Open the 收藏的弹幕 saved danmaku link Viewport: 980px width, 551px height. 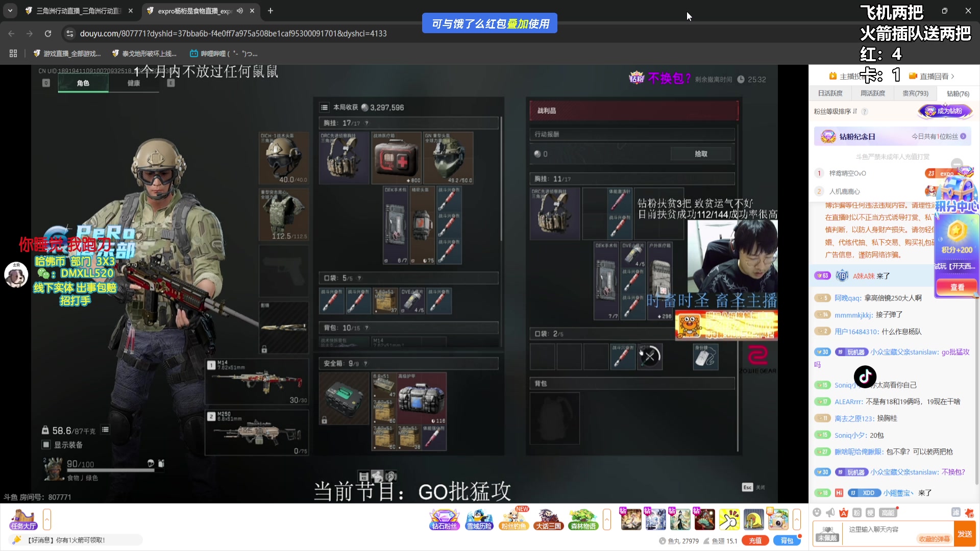pos(935,539)
